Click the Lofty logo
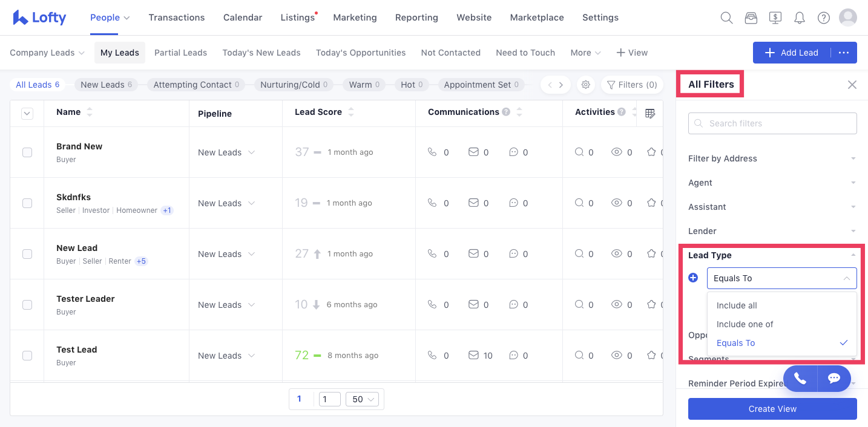The width and height of the screenshot is (868, 427). click(x=40, y=18)
